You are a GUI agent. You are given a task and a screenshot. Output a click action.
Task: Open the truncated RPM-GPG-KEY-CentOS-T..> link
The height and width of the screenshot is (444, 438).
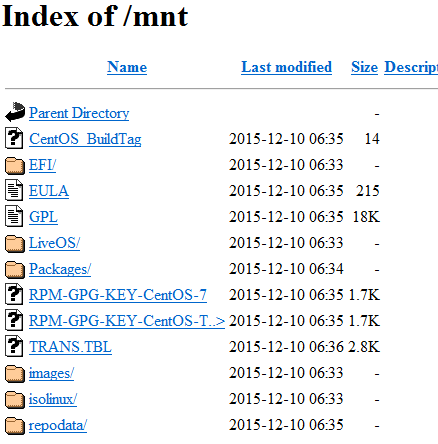(127, 321)
